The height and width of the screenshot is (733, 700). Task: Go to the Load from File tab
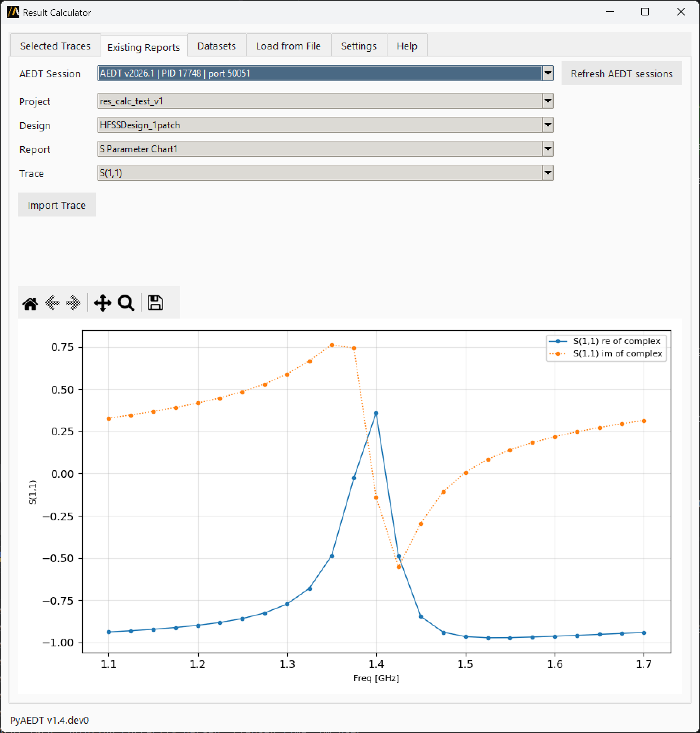(x=289, y=46)
